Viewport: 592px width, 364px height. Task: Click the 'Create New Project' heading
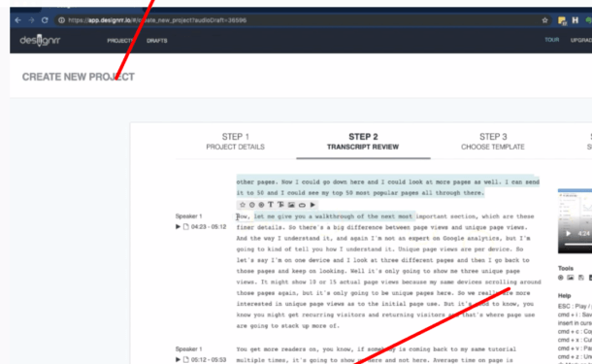(x=79, y=77)
